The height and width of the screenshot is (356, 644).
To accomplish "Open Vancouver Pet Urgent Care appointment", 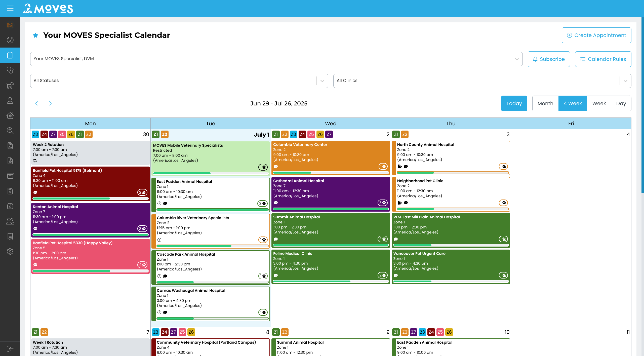I will pyautogui.click(x=451, y=267).
